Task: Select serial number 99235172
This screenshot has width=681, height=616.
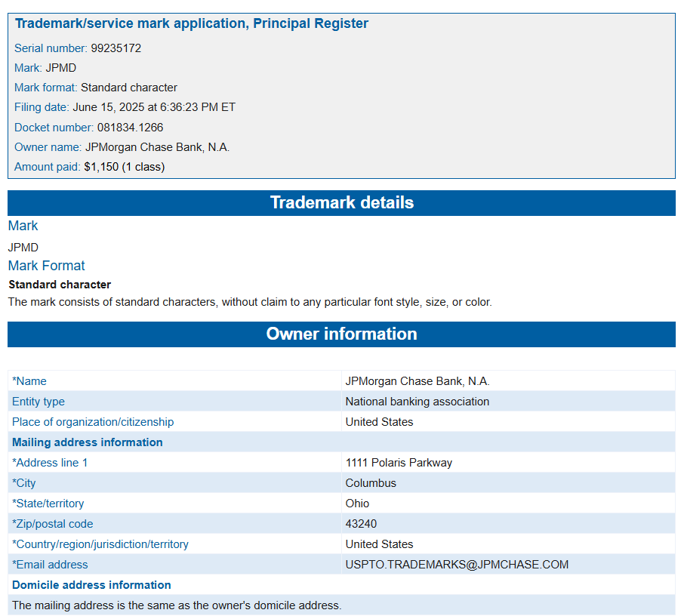Action: point(116,48)
